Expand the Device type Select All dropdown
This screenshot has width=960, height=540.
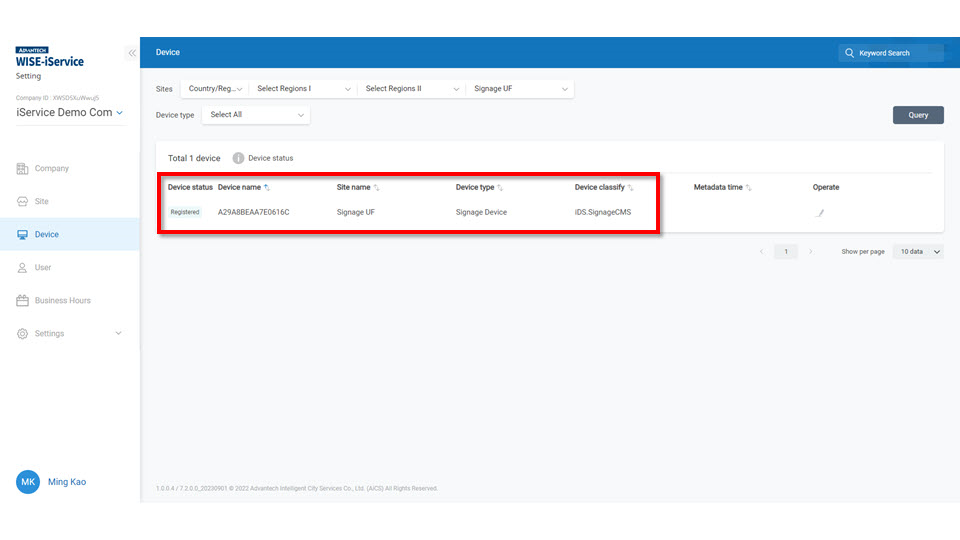tap(256, 115)
